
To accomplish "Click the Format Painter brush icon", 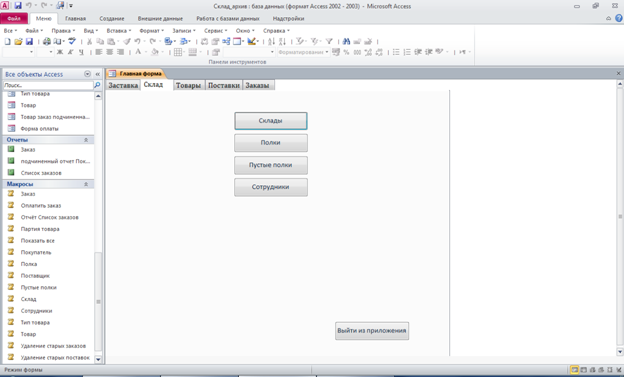I will [x=127, y=41].
